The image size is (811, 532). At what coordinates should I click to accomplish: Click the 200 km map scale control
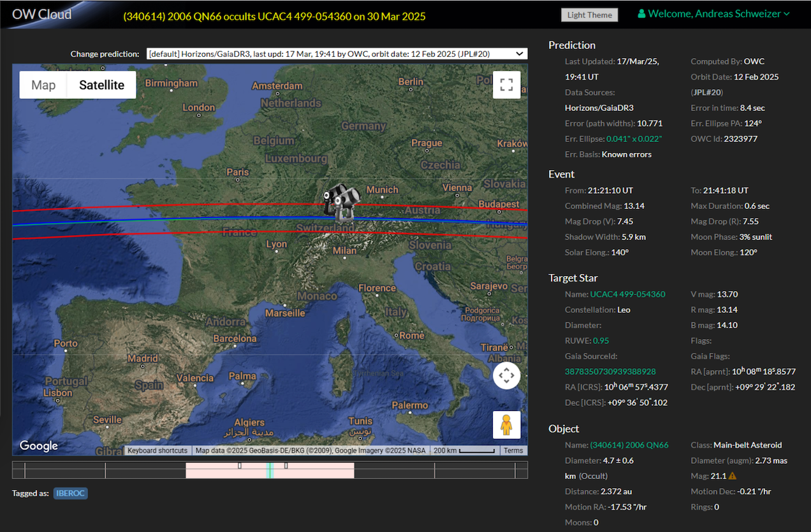click(465, 450)
